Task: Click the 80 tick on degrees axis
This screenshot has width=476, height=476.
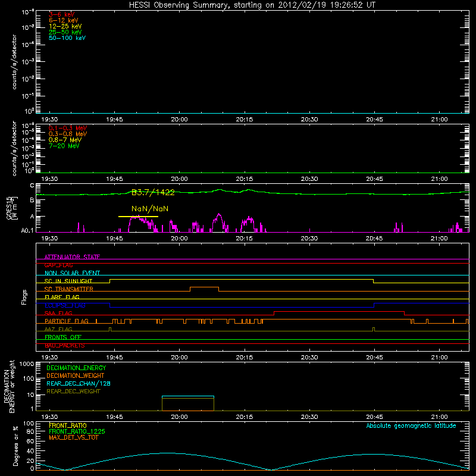Action: [x=30, y=431]
